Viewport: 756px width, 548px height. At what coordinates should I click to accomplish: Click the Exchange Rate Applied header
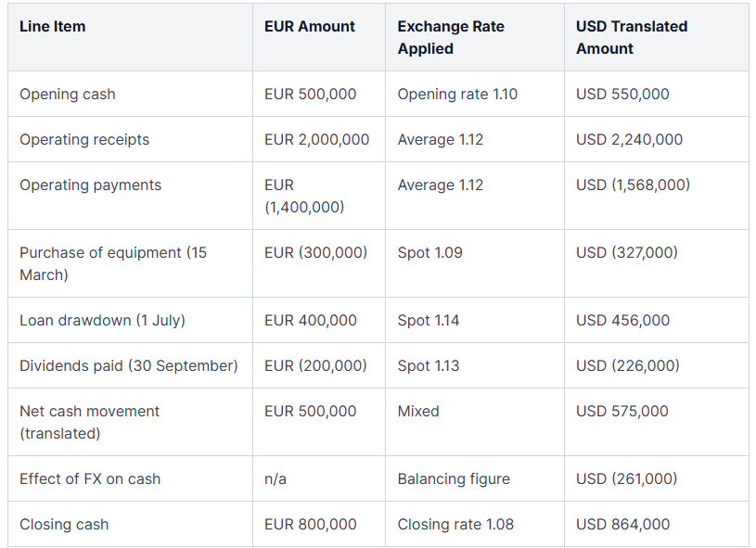(x=451, y=38)
